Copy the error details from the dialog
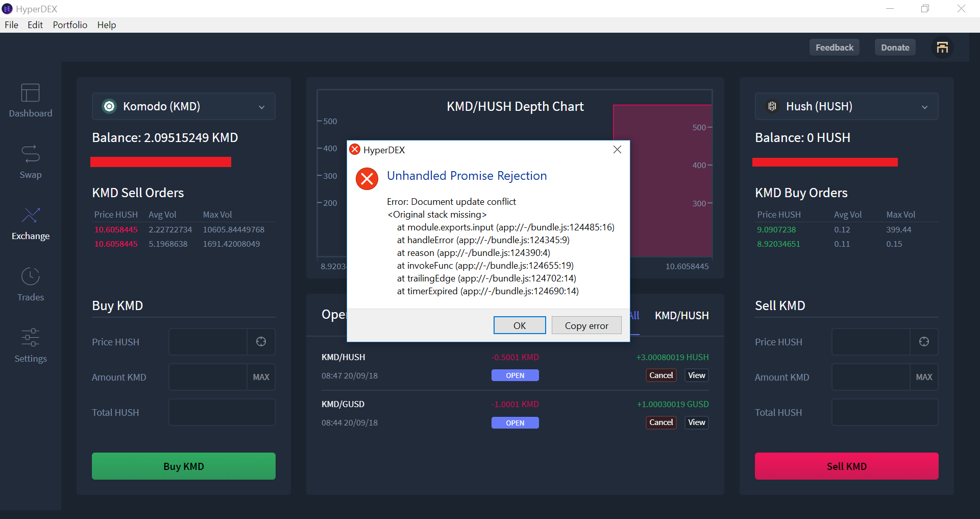The image size is (980, 519). click(586, 325)
